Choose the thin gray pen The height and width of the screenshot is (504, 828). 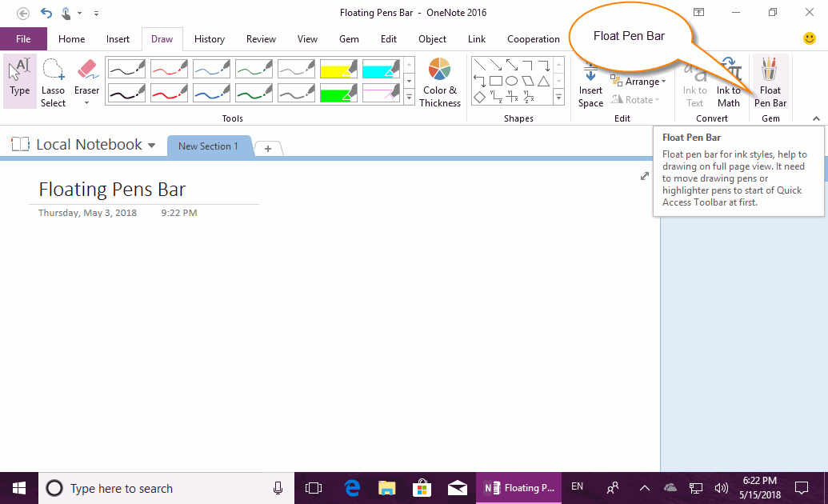pyautogui.click(x=296, y=69)
